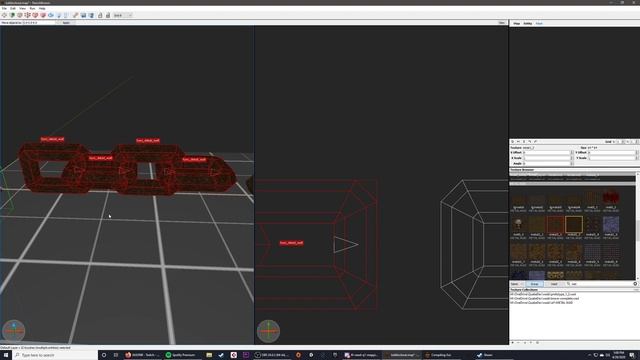
Task: Select the Brush creation tool
Action: 12,15
